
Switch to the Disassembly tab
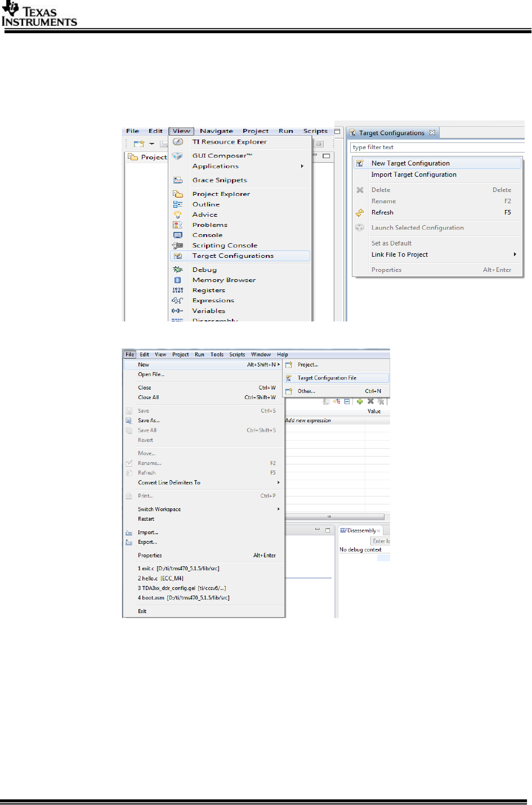tap(361, 531)
